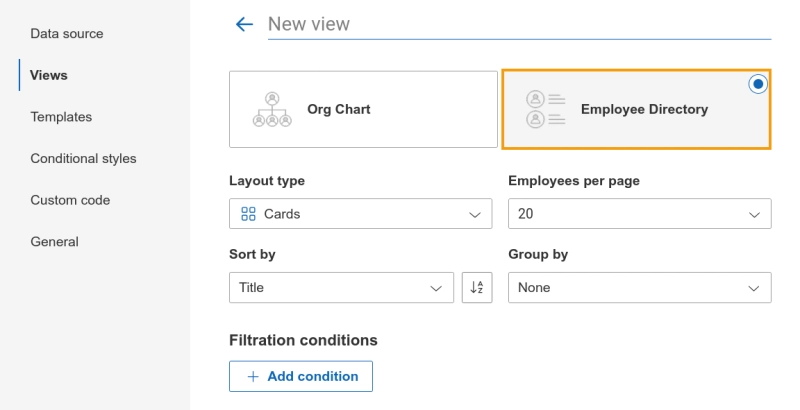Click the Org Chart hierarchy icon
Screen dimensions: 800x410
(x=272, y=109)
